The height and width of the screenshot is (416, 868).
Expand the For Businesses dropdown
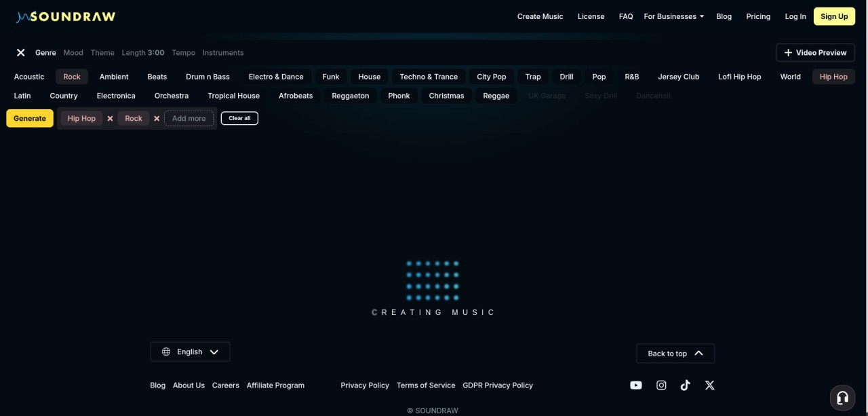click(673, 16)
